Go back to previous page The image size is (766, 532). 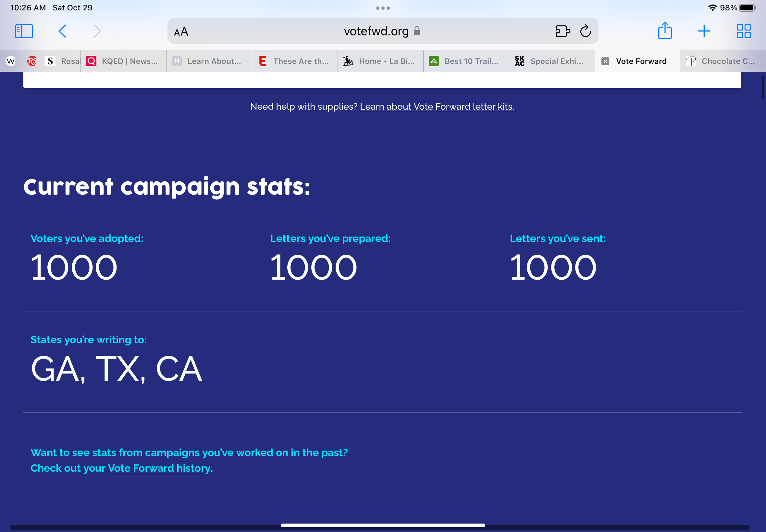[x=62, y=31]
